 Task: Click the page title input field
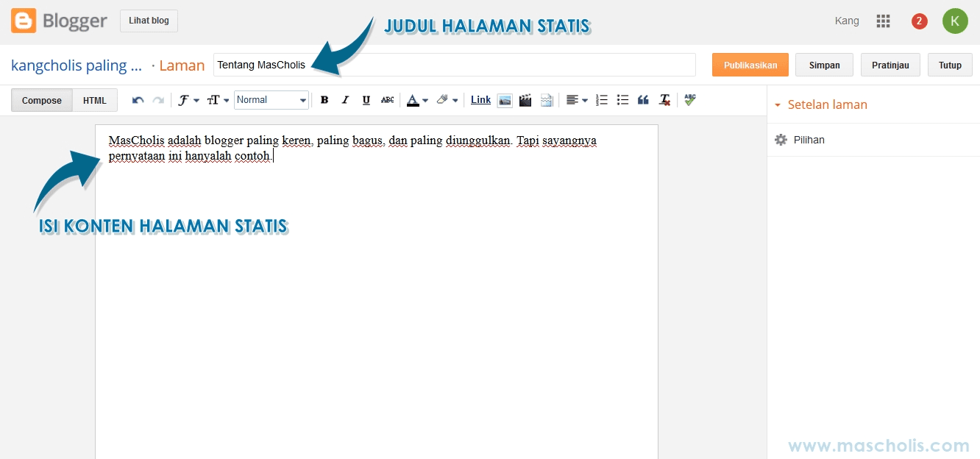pos(454,65)
